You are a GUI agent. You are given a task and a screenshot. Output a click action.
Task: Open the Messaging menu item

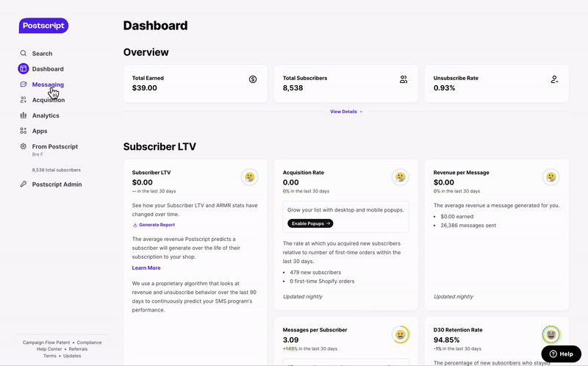coord(48,85)
